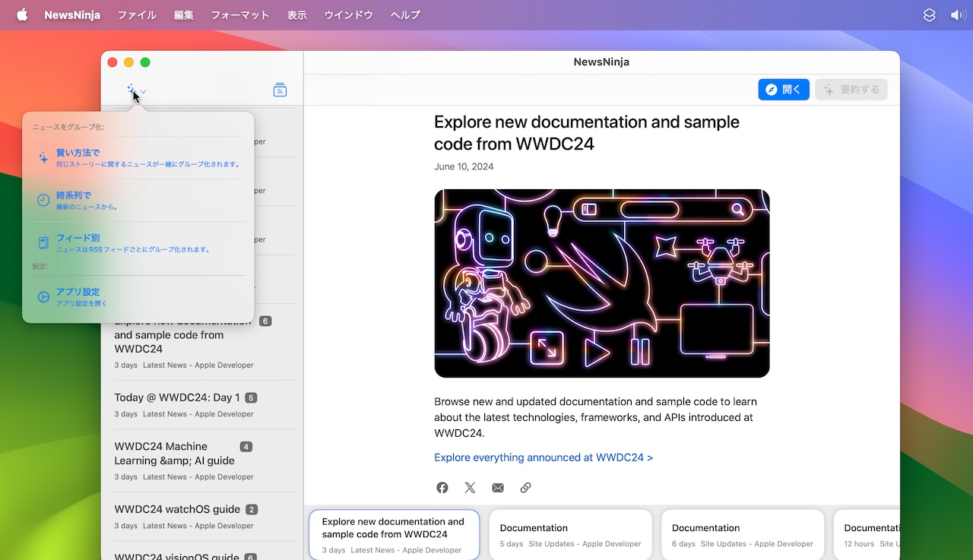This screenshot has width=973, height=560.
Task: Select Documentation card dated 6 days
Action: coord(743,535)
